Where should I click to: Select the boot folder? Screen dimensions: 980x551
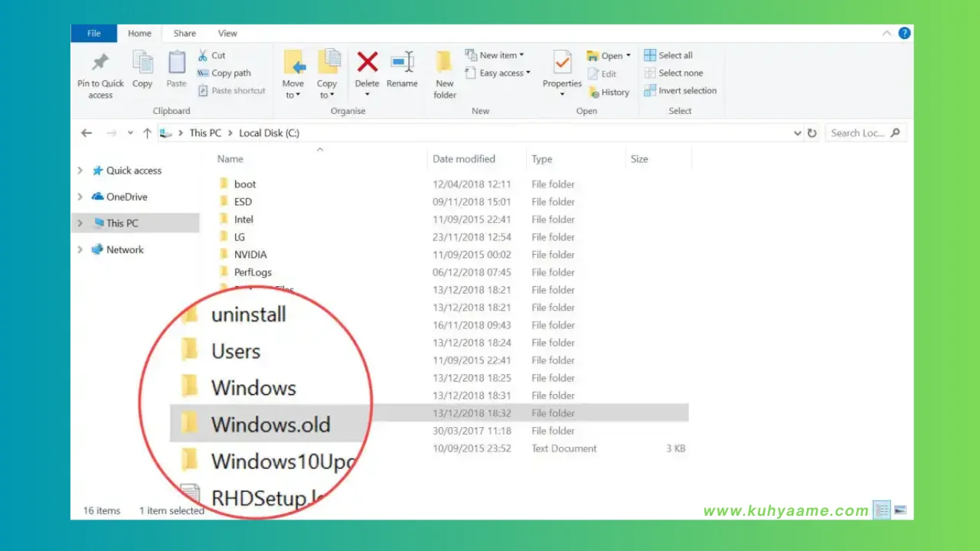click(245, 184)
